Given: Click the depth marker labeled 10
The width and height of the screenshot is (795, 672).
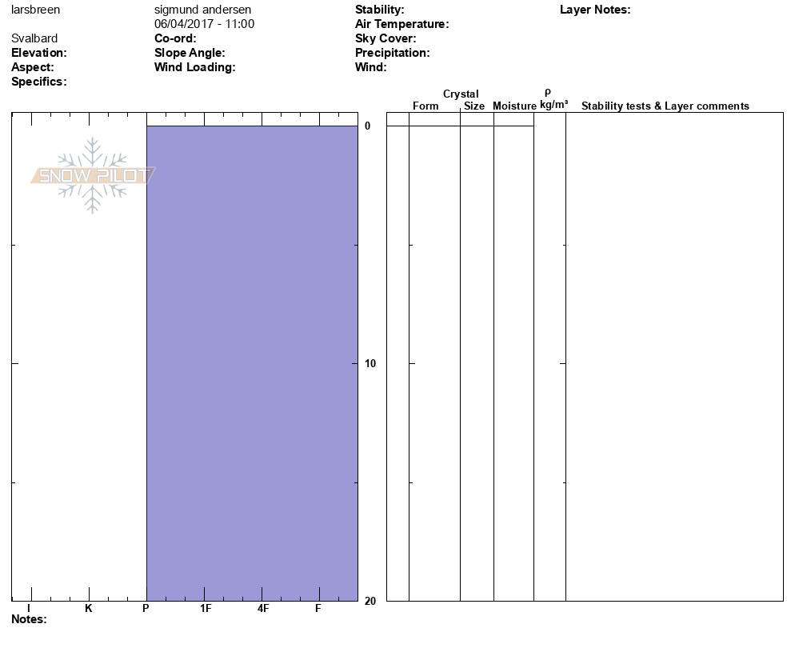Looking at the screenshot, I should coord(367,364).
